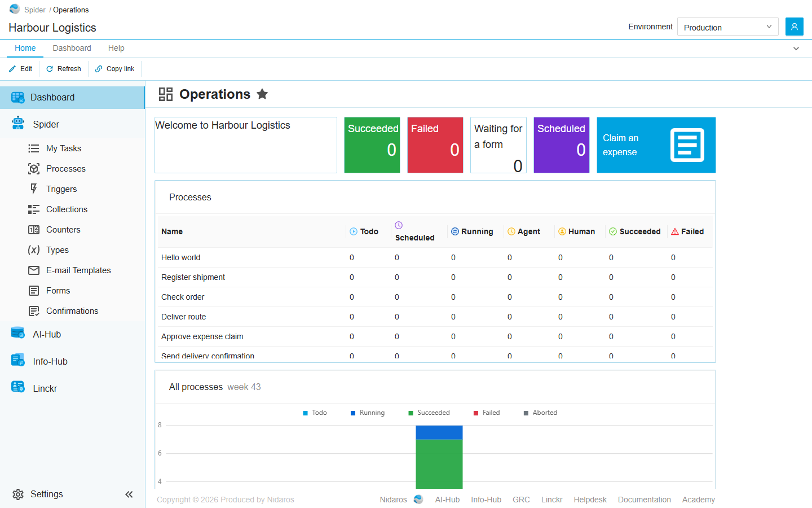Screen dimensions: 812x508
Task: Open the Claim an expense tile
Action: click(x=656, y=145)
